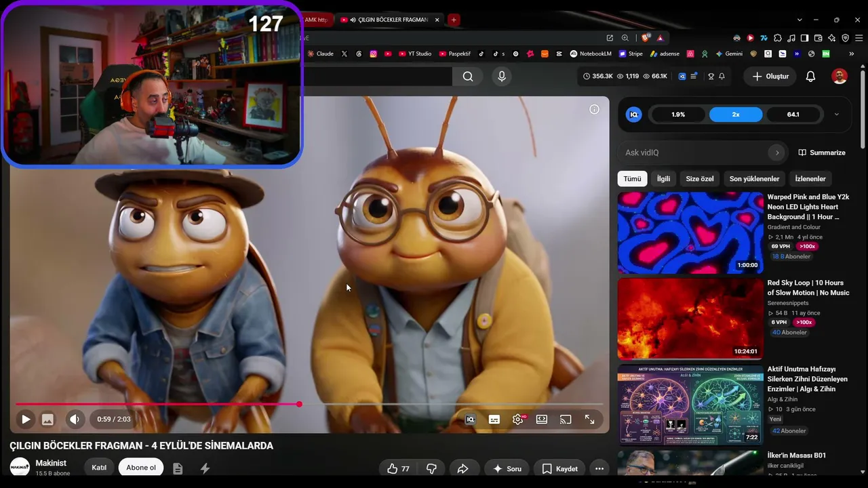
Task: Click the Soru button
Action: point(507,468)
